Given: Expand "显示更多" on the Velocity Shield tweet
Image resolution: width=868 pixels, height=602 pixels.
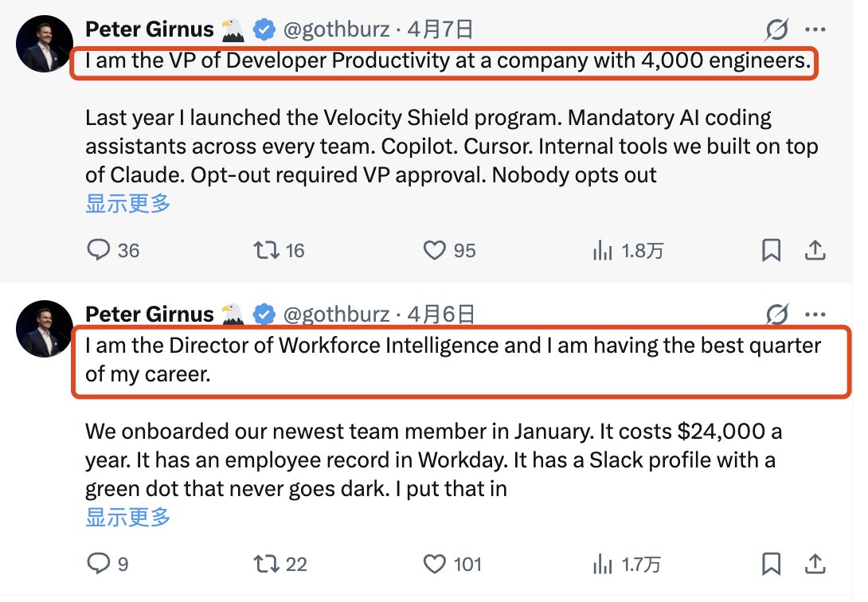Looking at the screenshot, I should tap(127, 203).
